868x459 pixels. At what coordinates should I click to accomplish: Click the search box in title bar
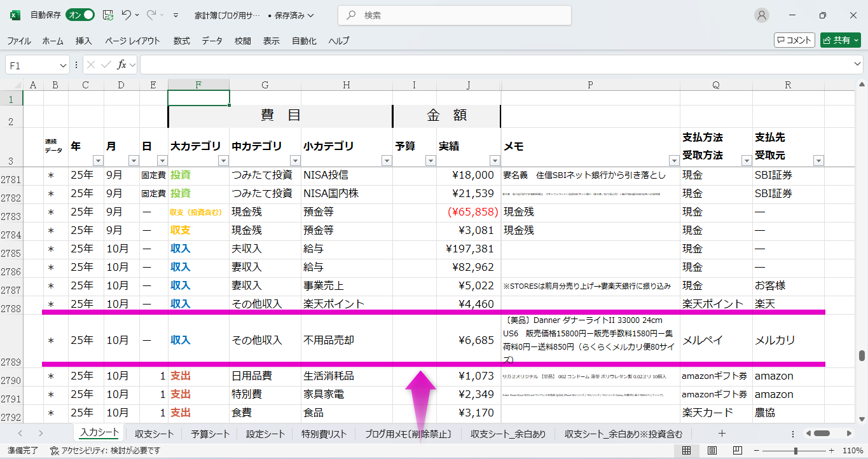click(454, 15)
